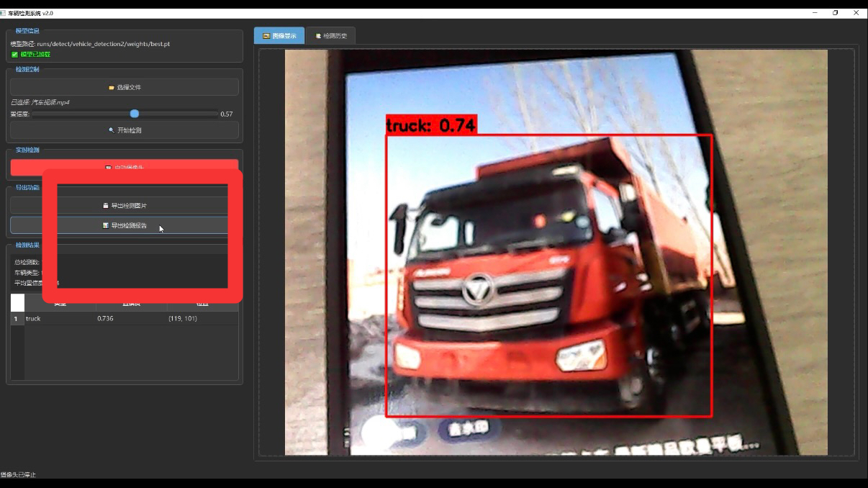Click folder icon on 选择文件 button

(111, 88)
